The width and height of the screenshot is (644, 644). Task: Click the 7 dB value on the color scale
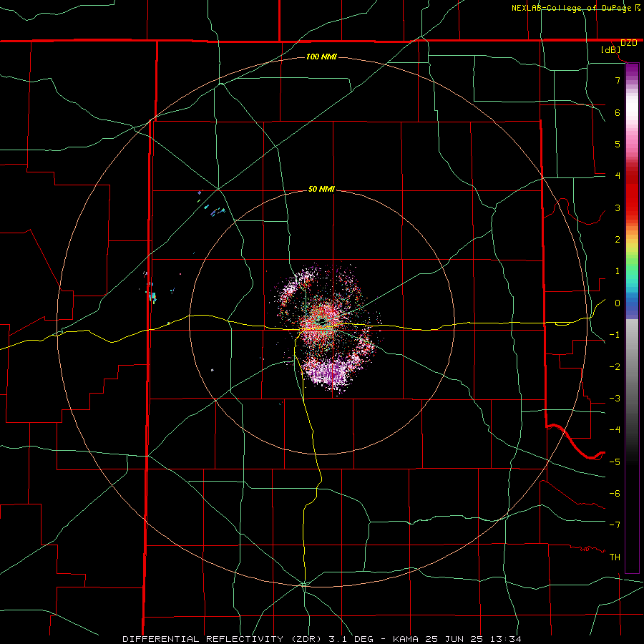click(x=618, y=80)
